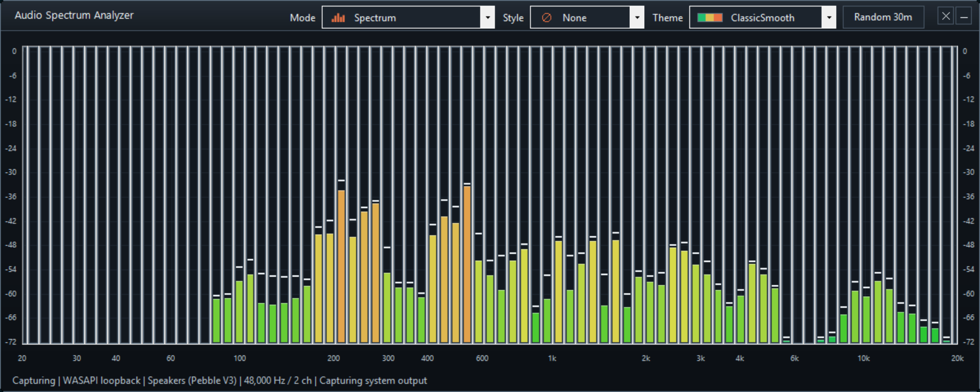The height and width of the screenshot is (392, 980).
Task: Close the analyzer with the X button
Action: [946, 16]
